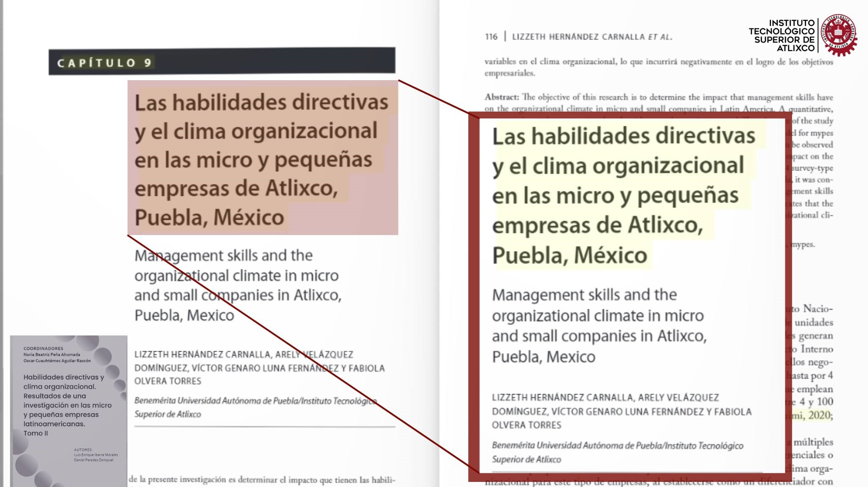Click 'Tomo II' on the book cover
Viewport: 868px width, 487px height.
(x=36, y=433)
